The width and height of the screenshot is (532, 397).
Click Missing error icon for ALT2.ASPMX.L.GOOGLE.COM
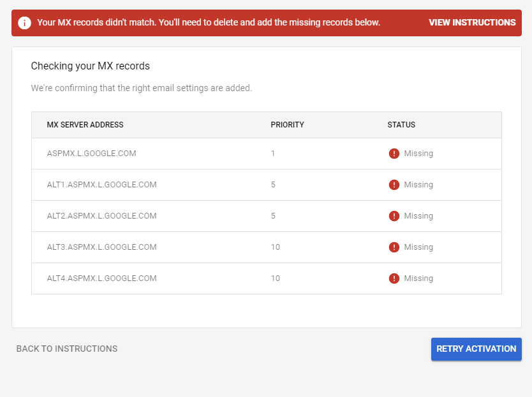pyautogui.click(x=394, y=216)
